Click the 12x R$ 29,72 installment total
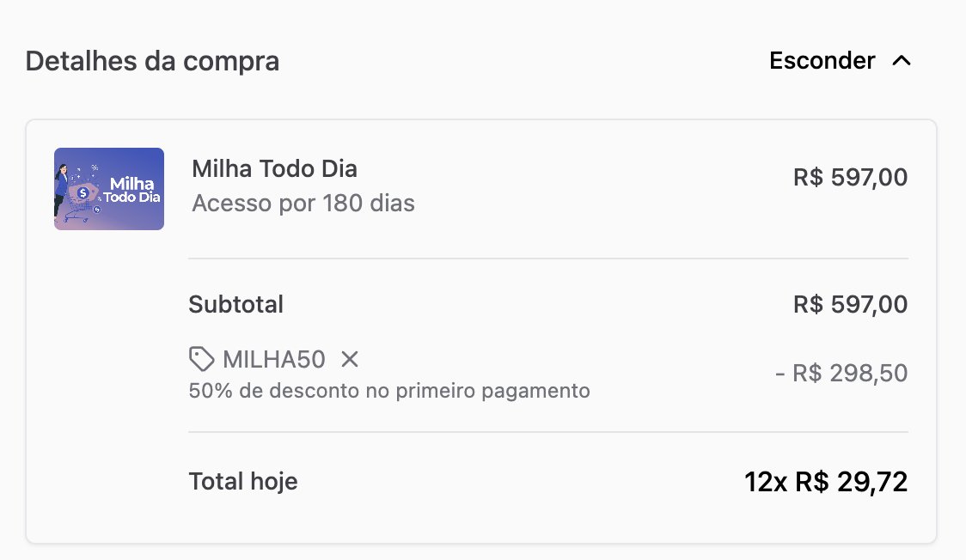 (826, 482)
